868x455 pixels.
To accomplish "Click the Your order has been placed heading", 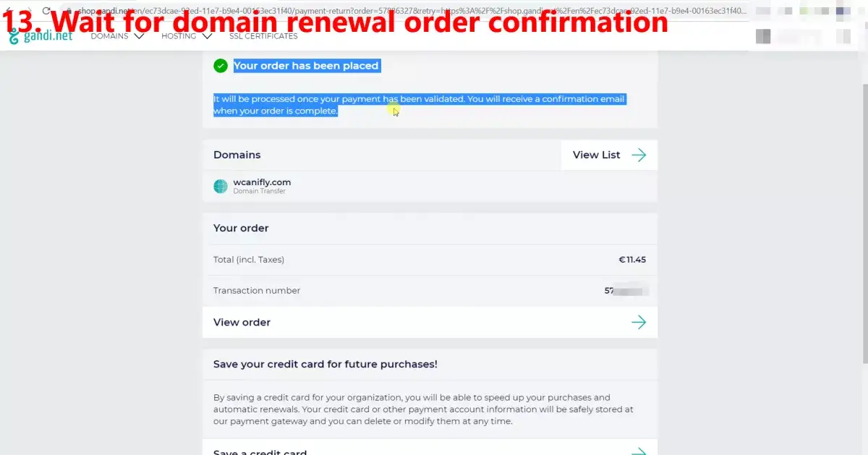I will [306, 66].
